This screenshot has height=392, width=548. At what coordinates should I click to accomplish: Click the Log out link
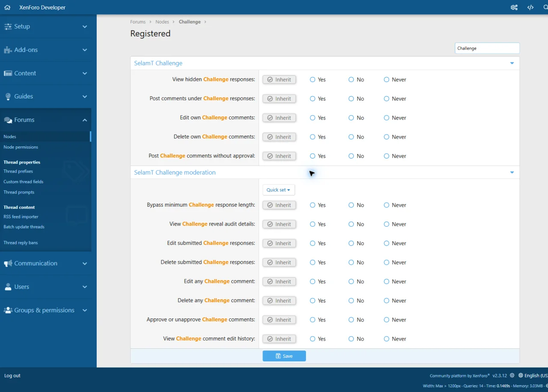click(x=12, y=376)
